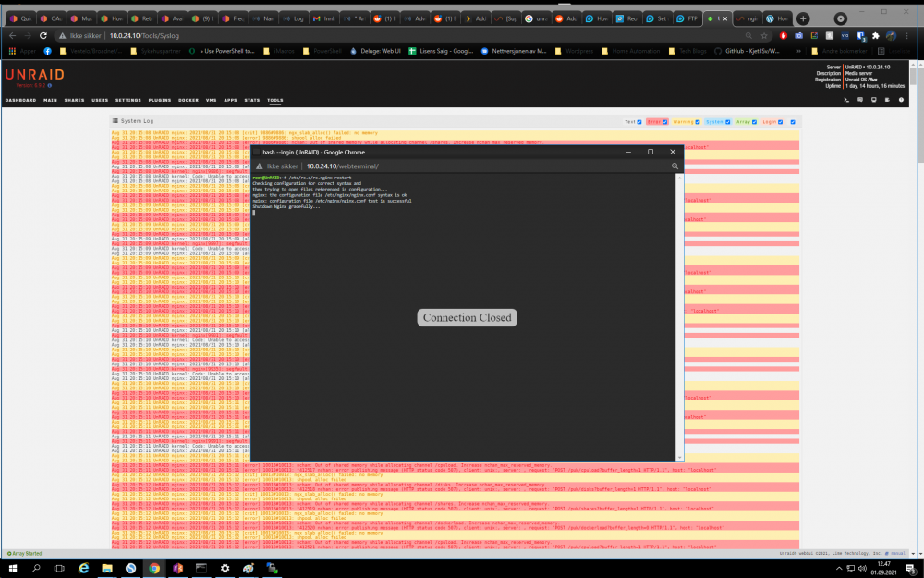
Task: Click the camera screenshot extension icon
Action: click(x=798, y=36)
